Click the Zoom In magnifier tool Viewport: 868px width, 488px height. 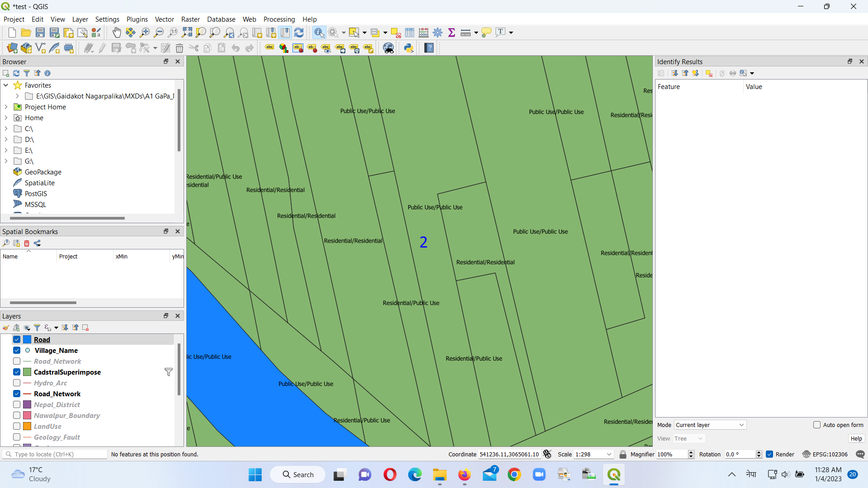[145, 33]
